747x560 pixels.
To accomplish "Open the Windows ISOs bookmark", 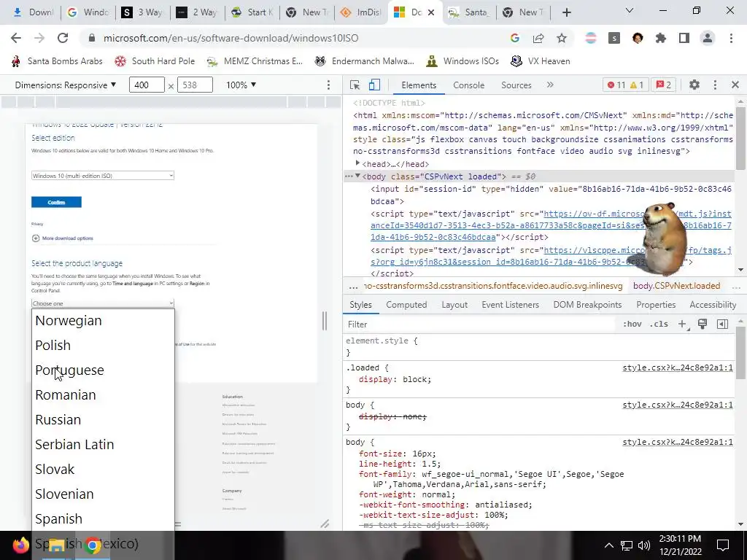I will 462,61.
